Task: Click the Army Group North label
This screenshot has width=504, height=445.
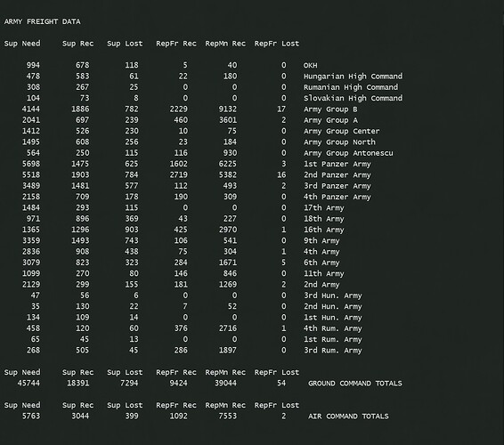Action: coord(339,142)
